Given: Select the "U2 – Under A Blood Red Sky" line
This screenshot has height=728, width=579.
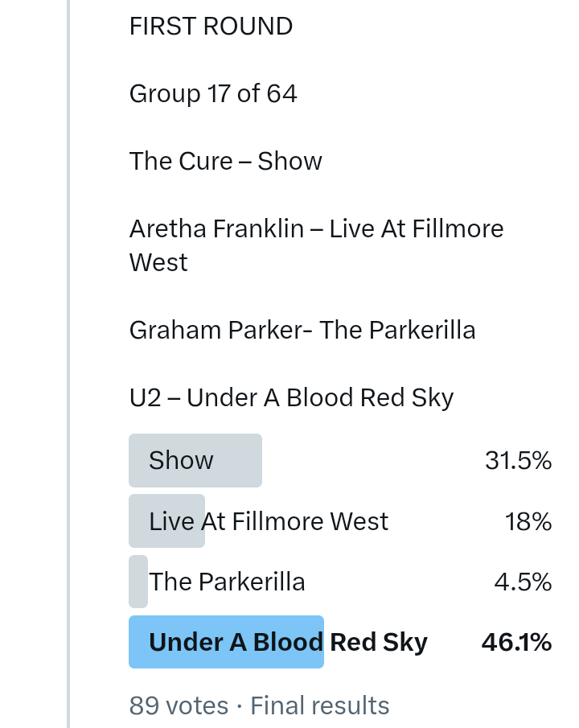Looking at the screenshot, I should 291,398.
